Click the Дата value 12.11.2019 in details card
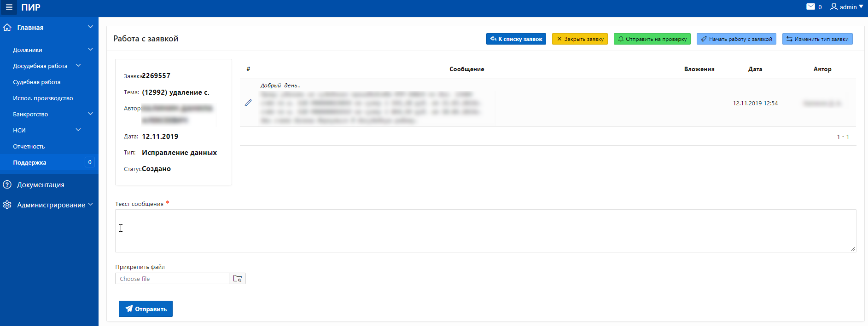Viewport: 868px width, 326px height. [160, 136]
